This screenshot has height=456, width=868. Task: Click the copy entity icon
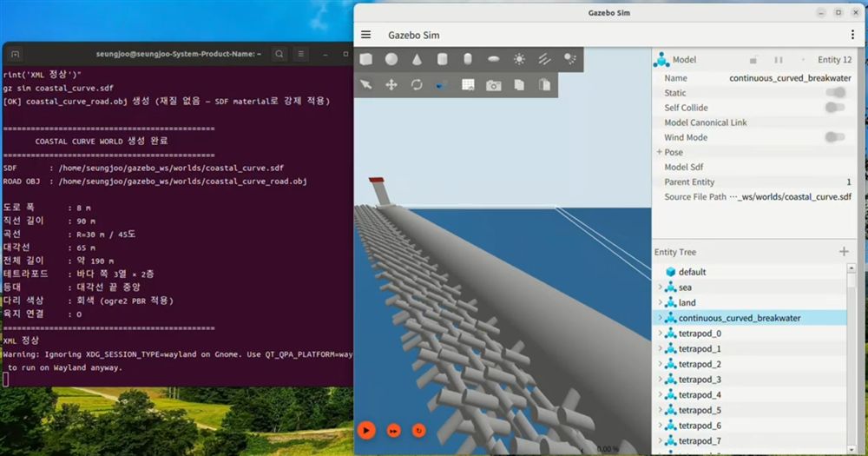tap(519, 85)
